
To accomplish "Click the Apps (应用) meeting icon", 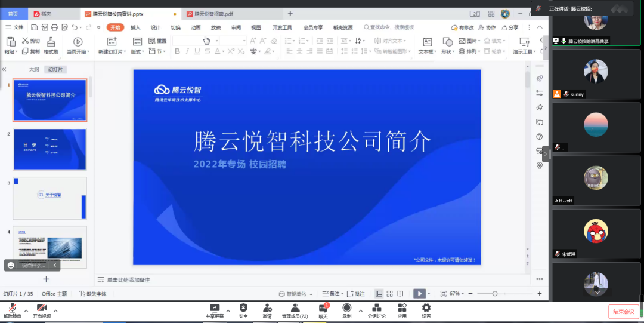I will (x=402, y=311).
